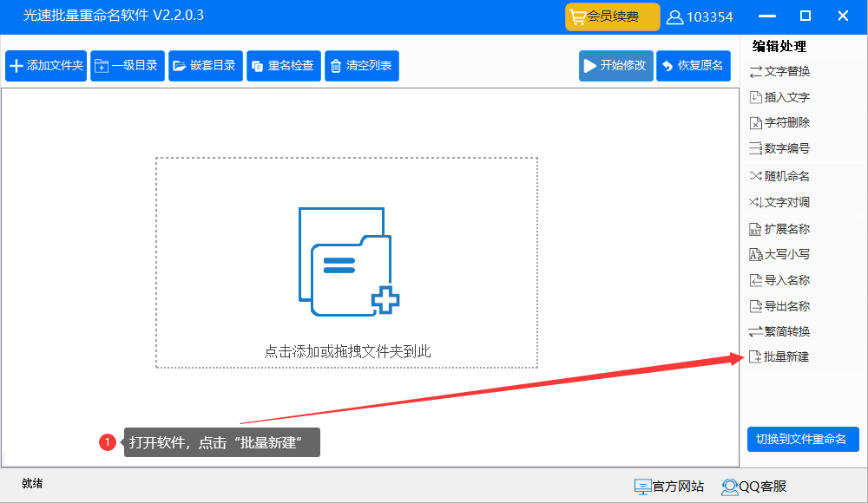Select 数字编号 numbering option
Screen dimensions: 868x503
(779, 148)
